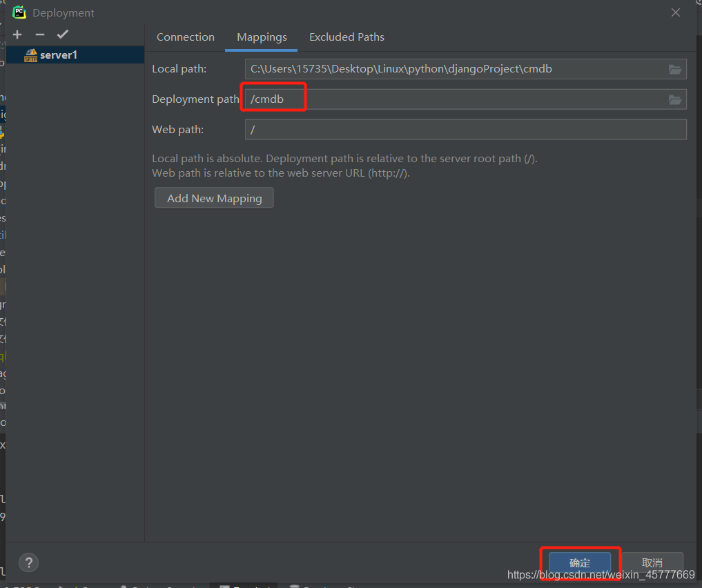The image size is (702, 588).
Task: Select server1 in the server list
Action: point(75,55)
